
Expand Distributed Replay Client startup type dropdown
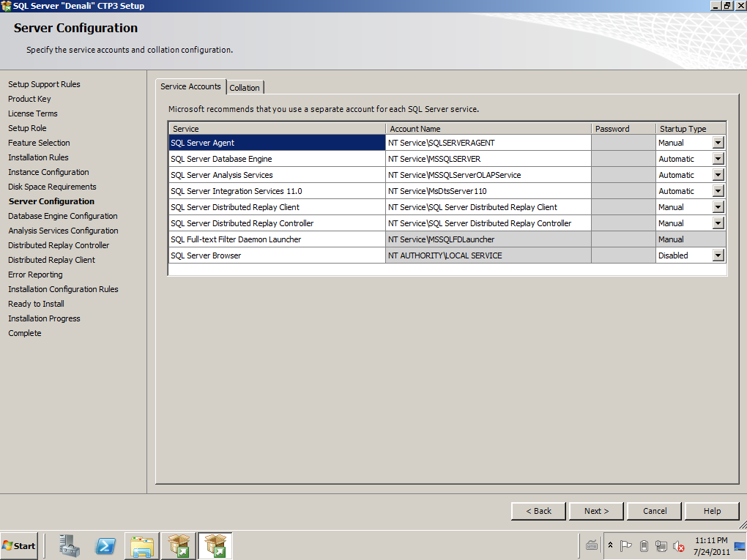pyautogui.click(x=718, y=207)
